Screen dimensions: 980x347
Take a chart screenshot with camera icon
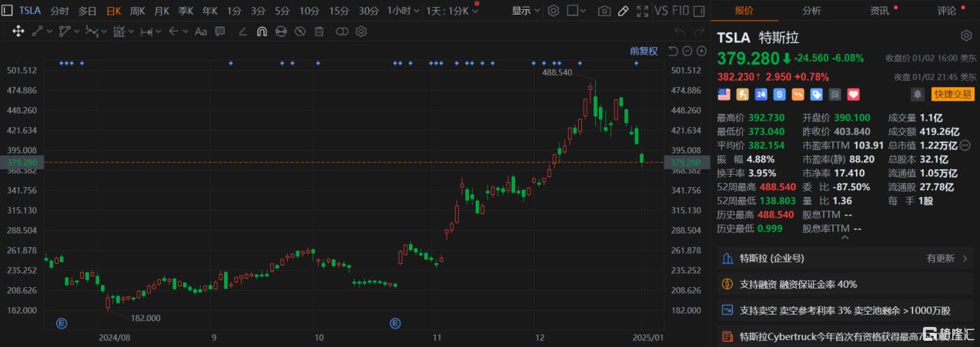604,11
